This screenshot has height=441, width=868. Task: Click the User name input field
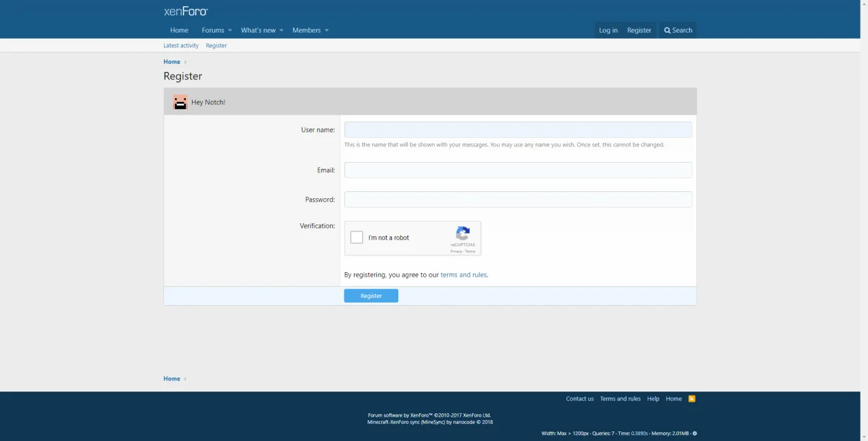(518, 130)
